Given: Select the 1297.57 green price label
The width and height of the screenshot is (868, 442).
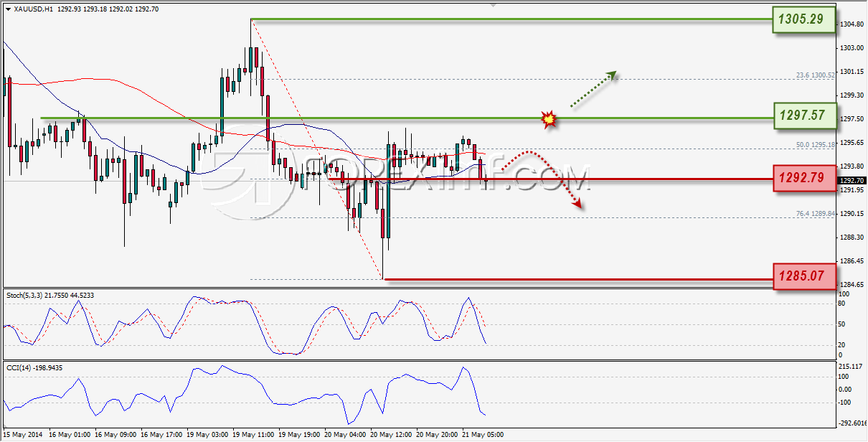Looking at the screenshot, I should 804,116.
